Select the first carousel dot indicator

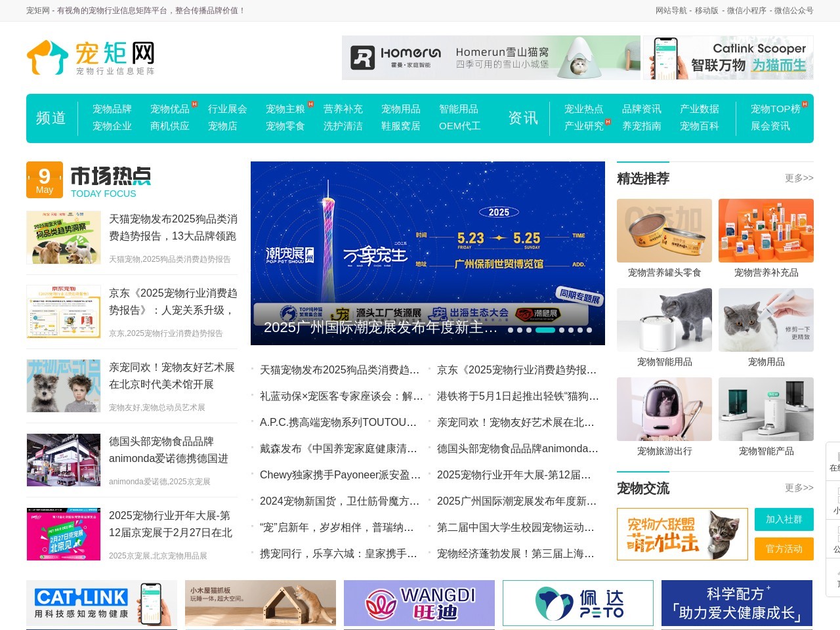tap(511, 330)
